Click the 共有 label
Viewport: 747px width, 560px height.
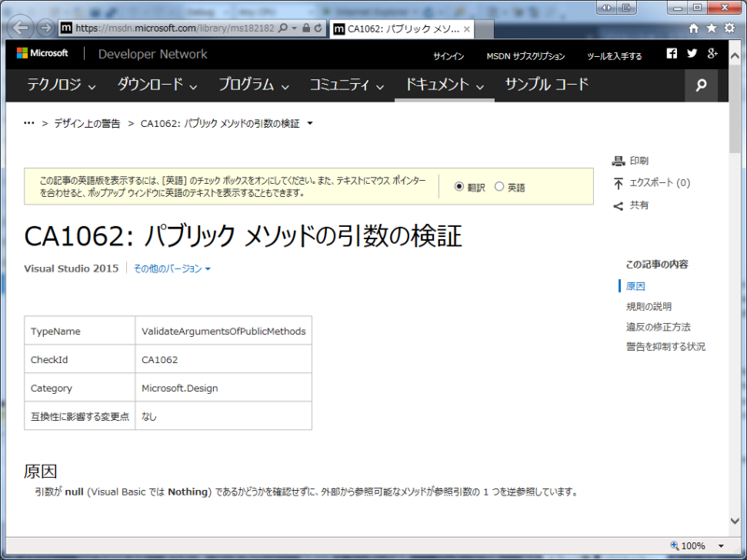coord(639,205)
